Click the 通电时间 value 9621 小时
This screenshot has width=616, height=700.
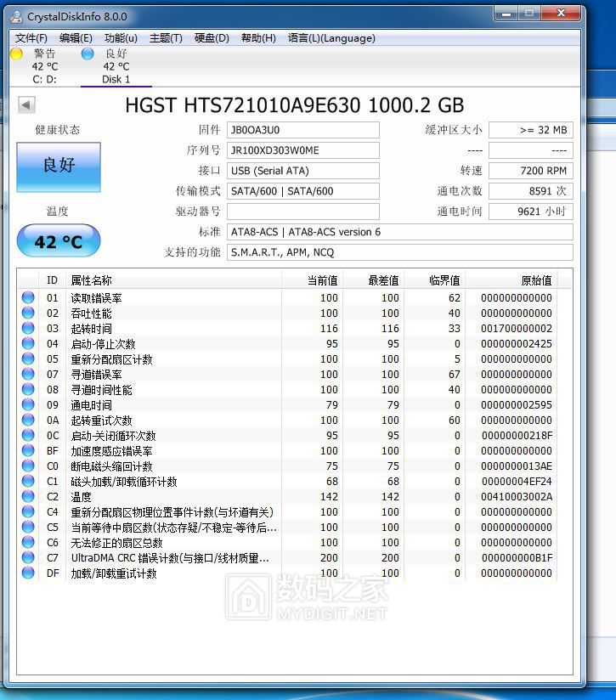tap(531, 212)
